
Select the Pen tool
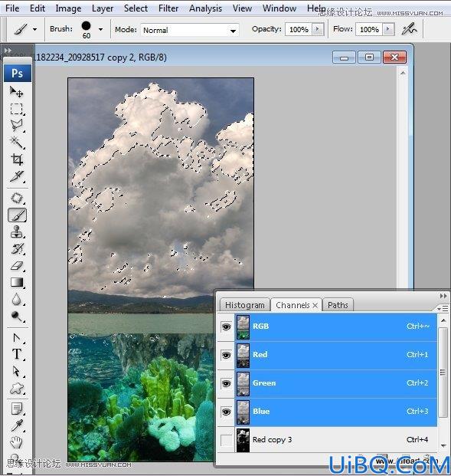click(16, 338)
